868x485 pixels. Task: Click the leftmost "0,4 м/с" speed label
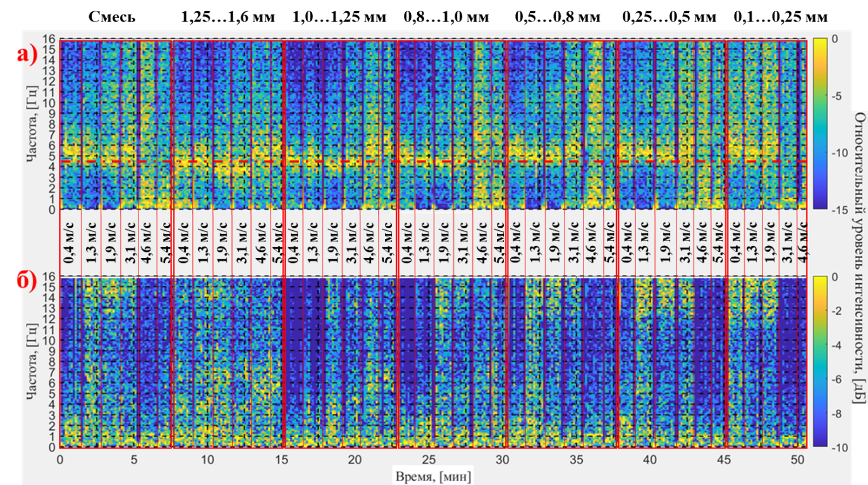click(x=70, y=242)
